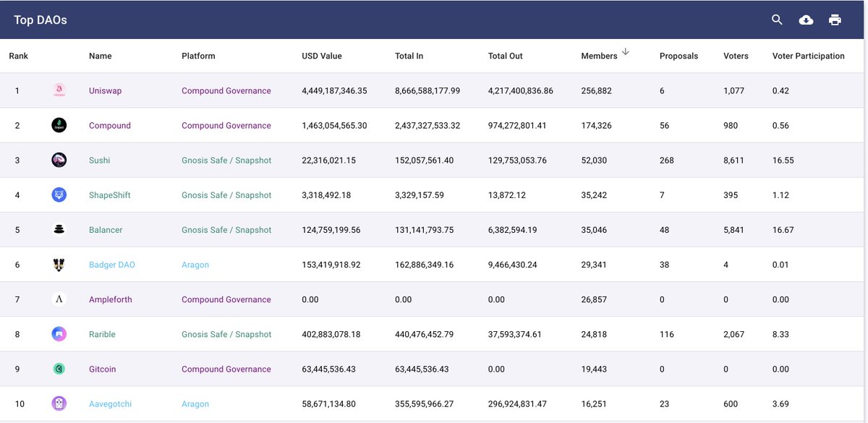Click the Ampleforth logo icon

click(x=59, y=299)
